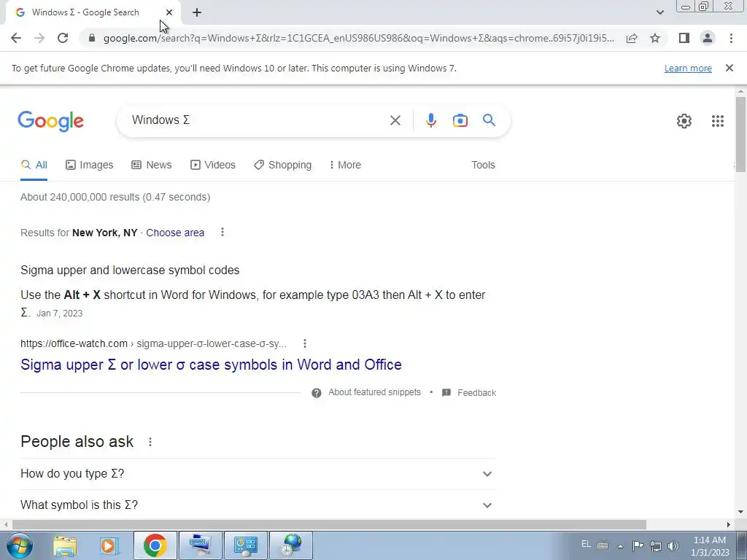The image size is (747, 560).
Task: Switch to the Shopping tab
Action: pos(283,166)
